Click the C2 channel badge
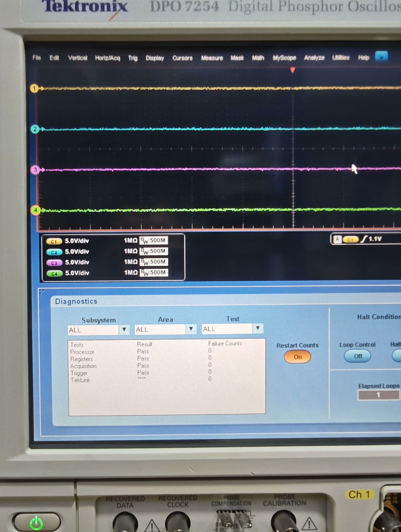Viewport: 401px width, 532px height. [54, 252]
